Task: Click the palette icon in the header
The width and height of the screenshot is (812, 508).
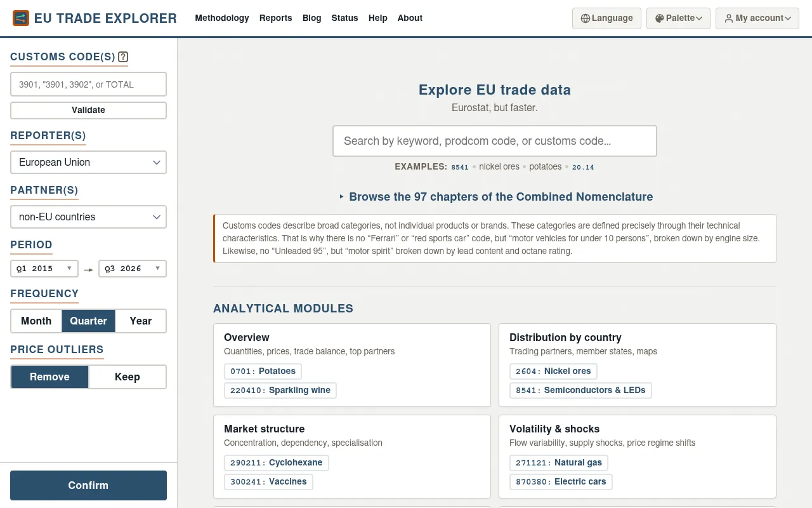Action: [660, 18]
